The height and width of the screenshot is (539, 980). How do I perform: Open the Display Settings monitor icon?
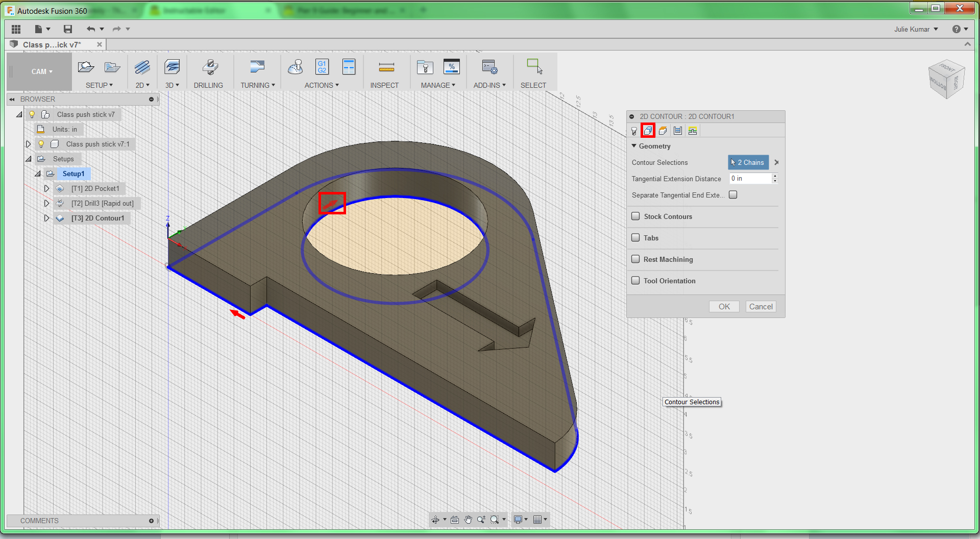click(518, 520)
